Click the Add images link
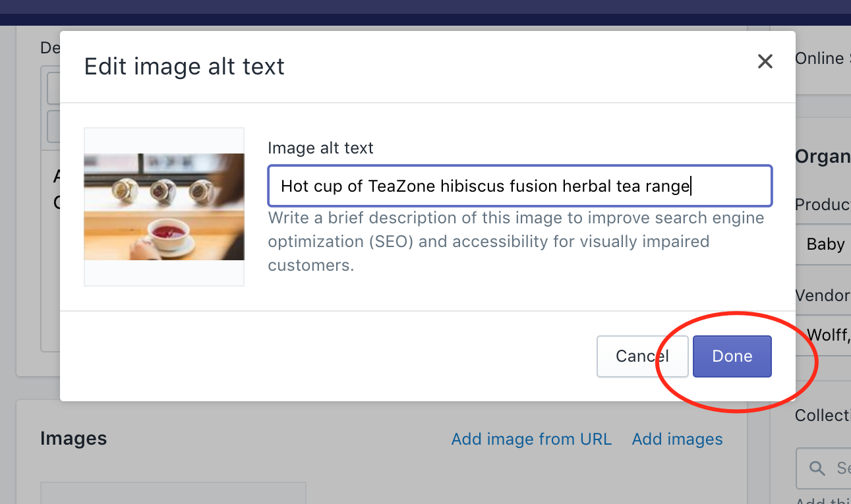This screenshot has width=851, height=504. tap(677, 439)
